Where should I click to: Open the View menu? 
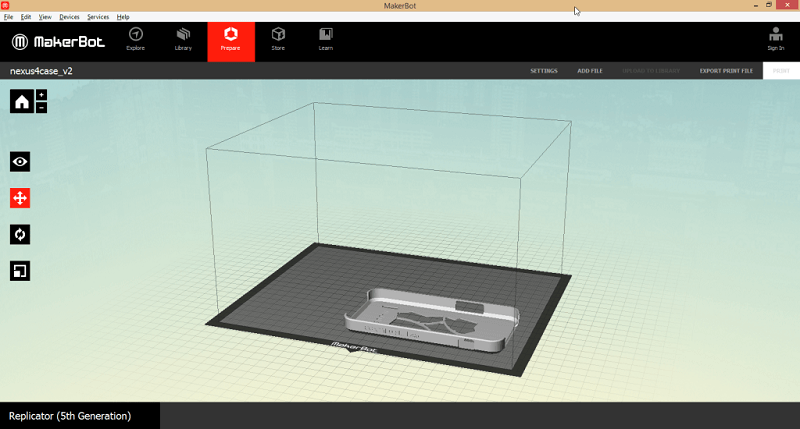click(x=45, y=17)
